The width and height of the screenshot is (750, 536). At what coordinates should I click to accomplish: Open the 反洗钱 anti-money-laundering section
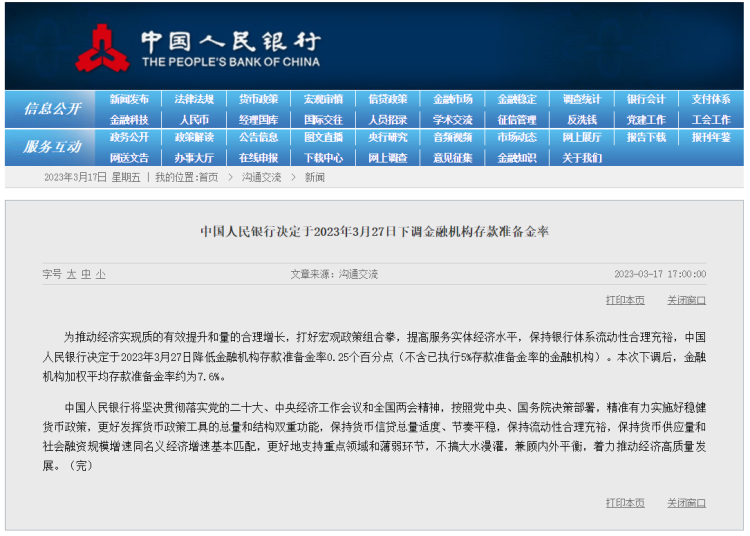coord(582,120)
